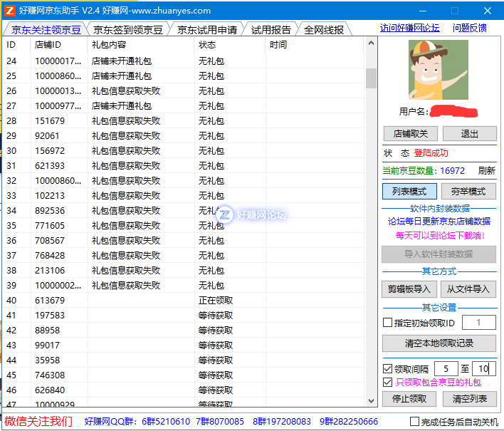504x431 pixels.
Task: Select the row with shop ID 197583
Action: [x=184, y=315]
